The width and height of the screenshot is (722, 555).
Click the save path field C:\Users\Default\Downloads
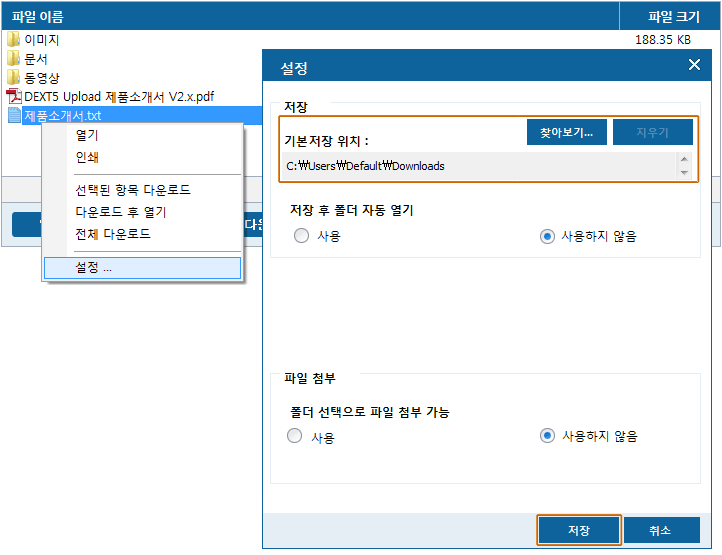(x=479, y=166)
